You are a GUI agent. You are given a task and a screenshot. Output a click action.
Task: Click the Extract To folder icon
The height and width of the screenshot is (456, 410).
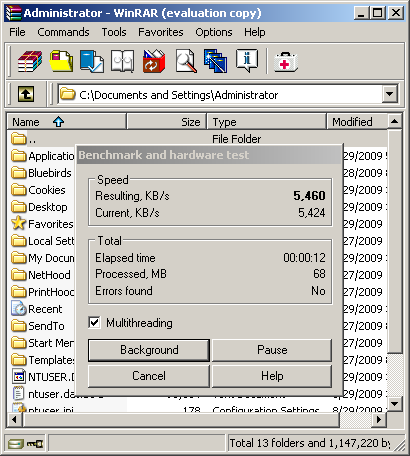pyautogui.click(x=61, y=61)
